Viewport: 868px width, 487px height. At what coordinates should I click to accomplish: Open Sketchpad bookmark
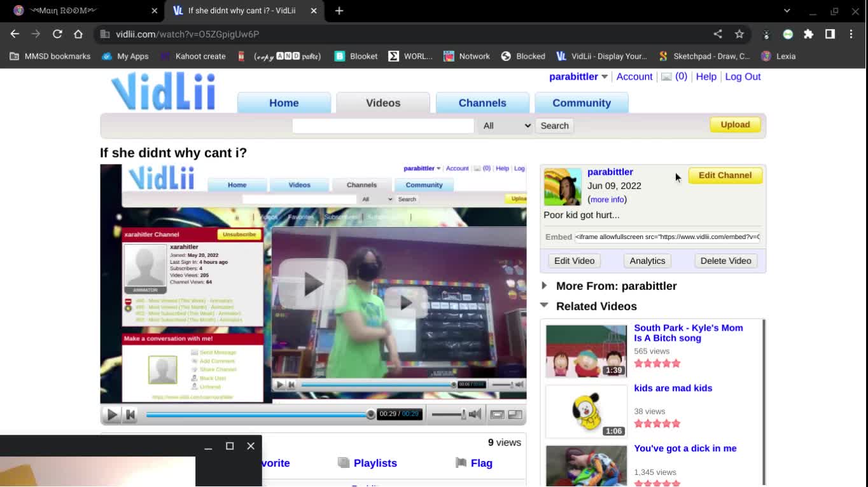(704, 56)
